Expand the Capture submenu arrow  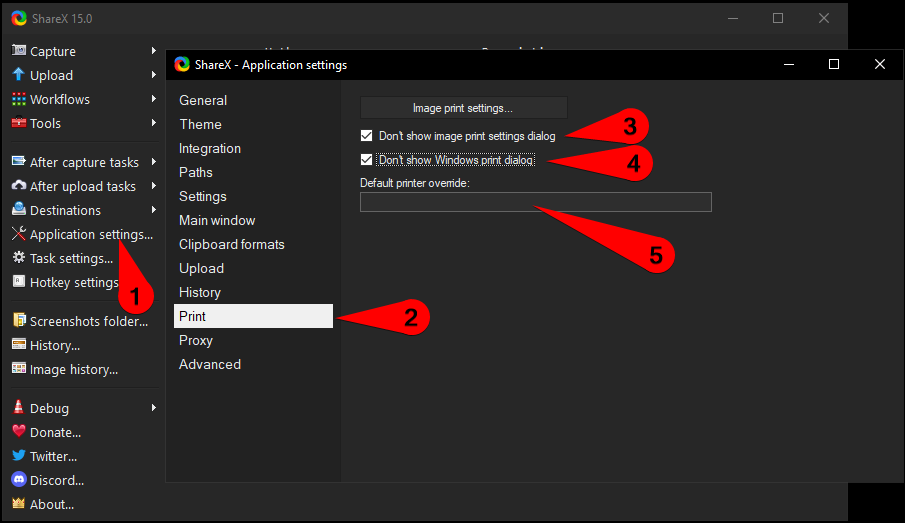pyautogui.click(x=154, y=51)
